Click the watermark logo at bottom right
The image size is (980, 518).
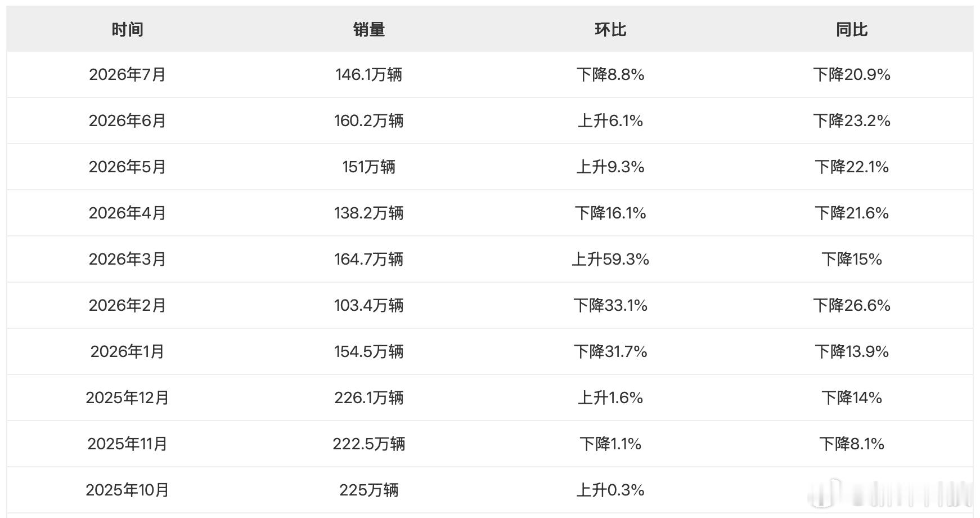tap(889, 492)
